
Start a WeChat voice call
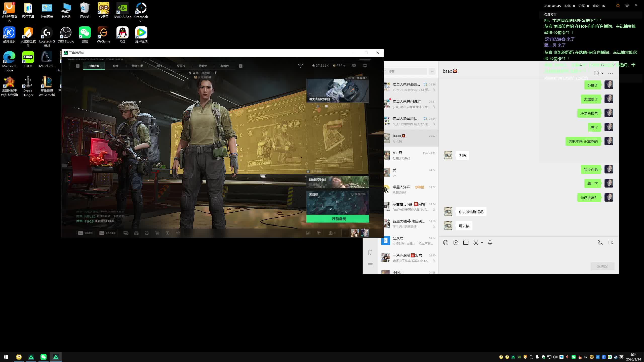point(600,243)
